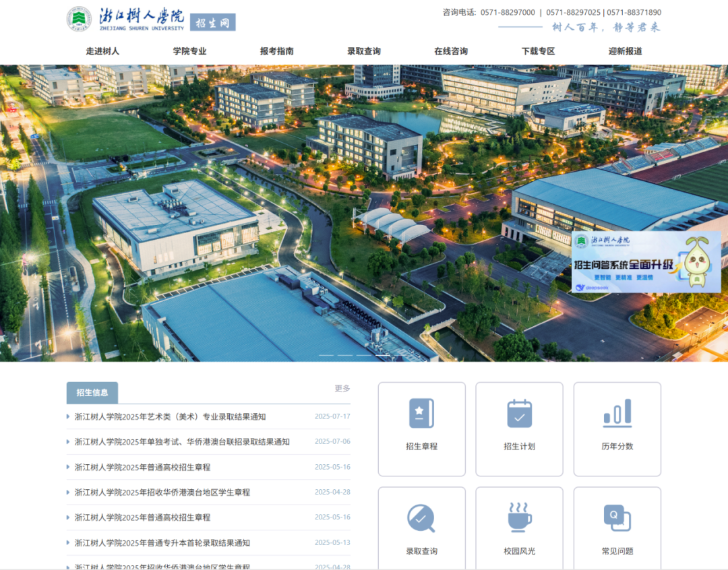This screenshot has height=570, width=728.
Task: Click the 常见问题 card label
Action: [x=617, y=551]
